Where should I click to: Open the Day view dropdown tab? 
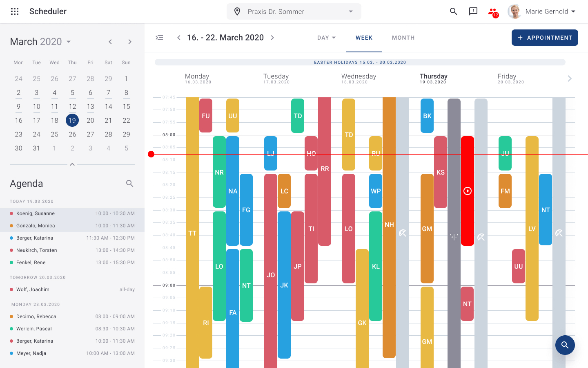pyautogui.click(x=326, y=38)
